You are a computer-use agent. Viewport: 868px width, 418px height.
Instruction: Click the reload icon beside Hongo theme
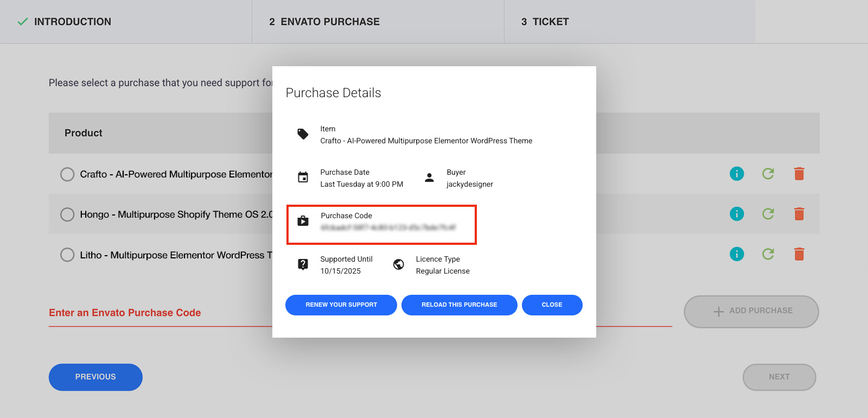tap(767, 214)
